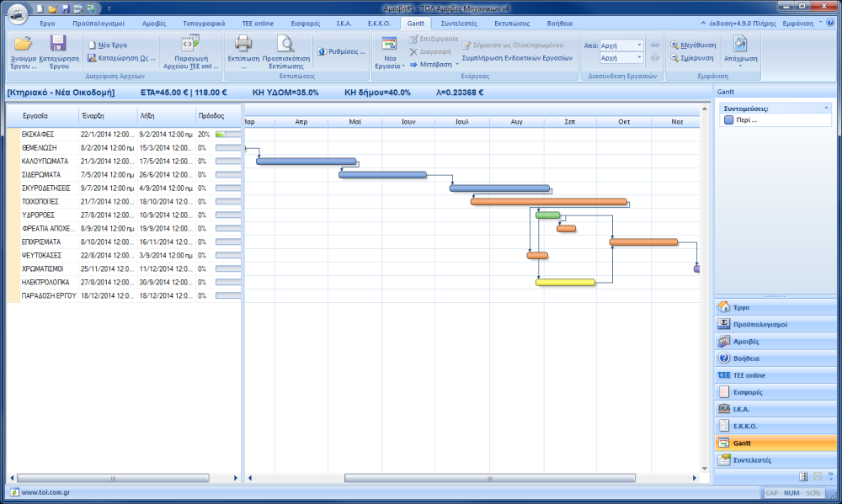Click Σμίκρυνση zoom out
Screen dimensions: 842x504
[x=691, y=58]
